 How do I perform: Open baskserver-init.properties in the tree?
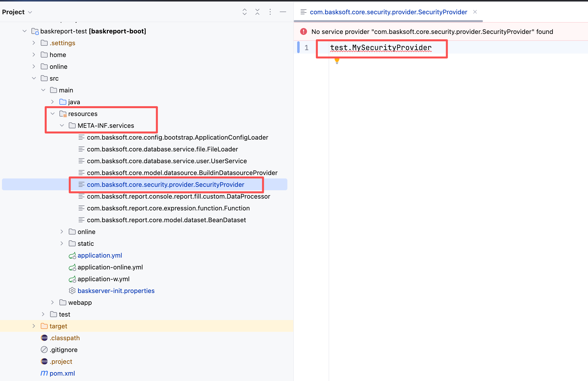(116, 291)
